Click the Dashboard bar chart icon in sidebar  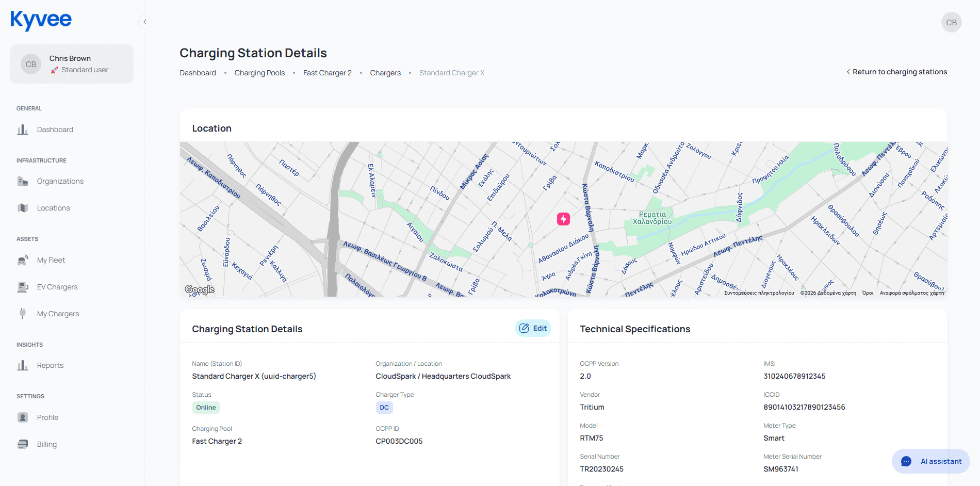click(x=23, y=129)
